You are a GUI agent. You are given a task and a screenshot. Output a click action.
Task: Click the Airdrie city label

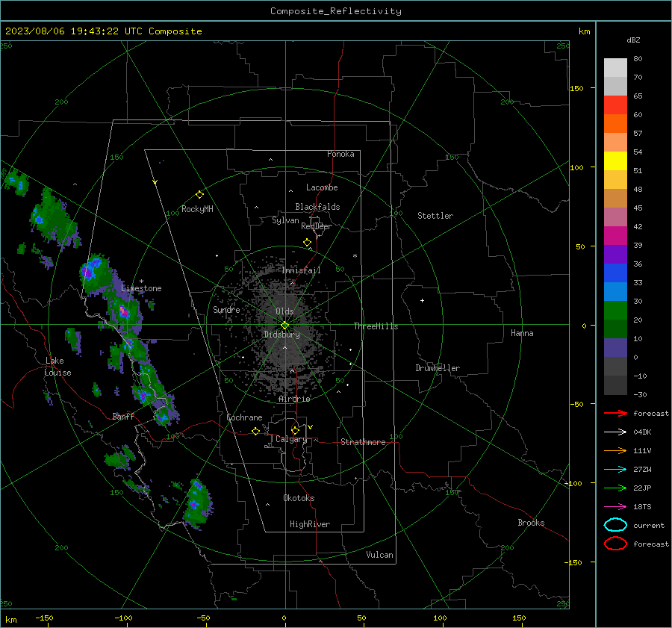pyautogui.click(x=294, y=399)
